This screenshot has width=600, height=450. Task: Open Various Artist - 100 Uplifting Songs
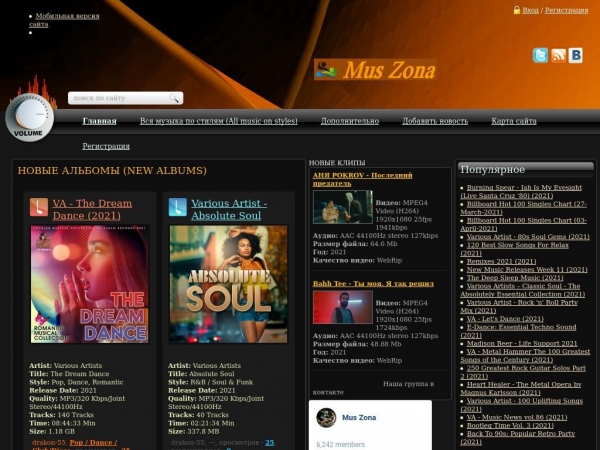(x=522, y=405)
